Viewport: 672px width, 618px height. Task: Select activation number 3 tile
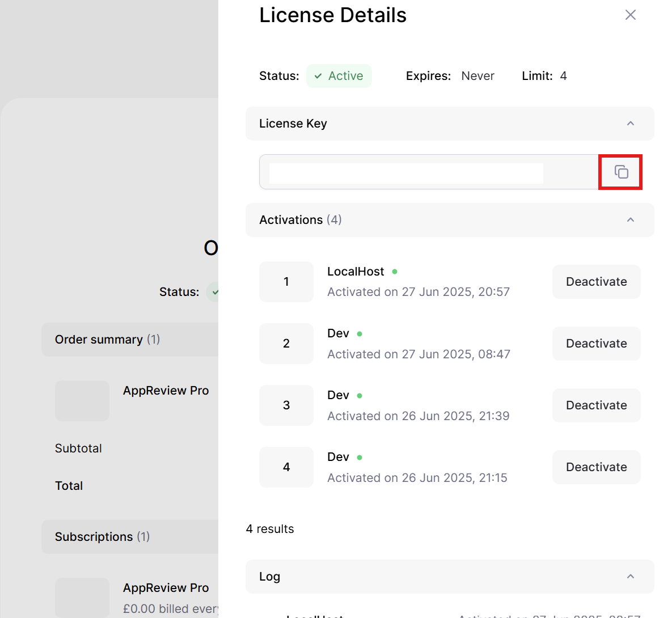286,405
